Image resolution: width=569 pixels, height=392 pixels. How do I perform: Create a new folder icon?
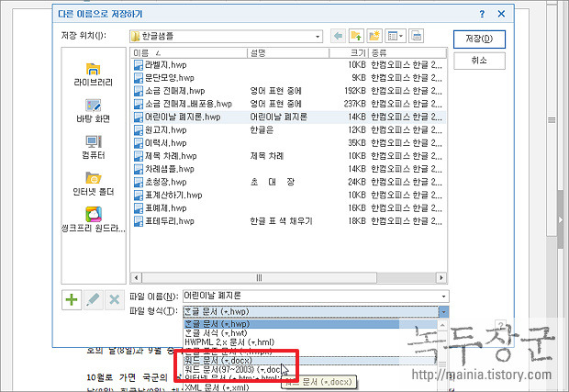coord(374,36)
